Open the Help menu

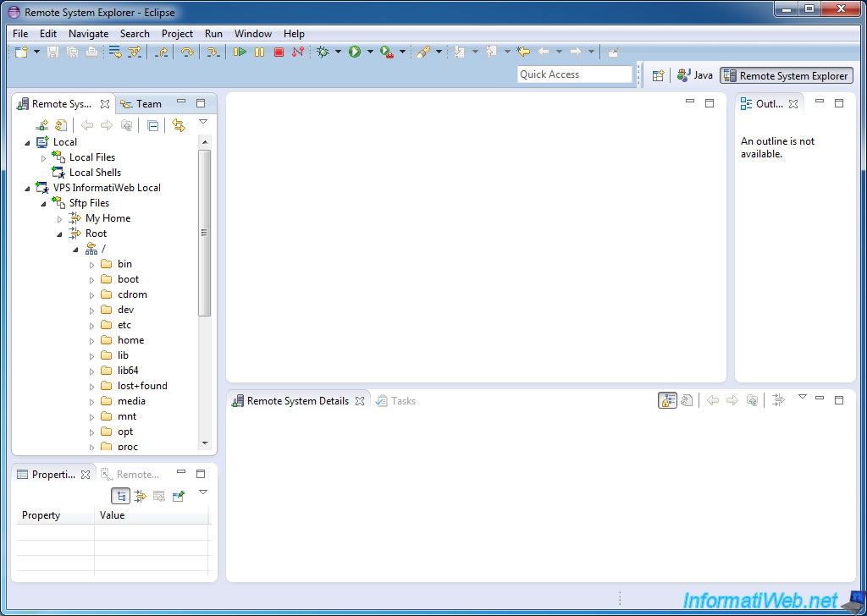pos(294,34)
